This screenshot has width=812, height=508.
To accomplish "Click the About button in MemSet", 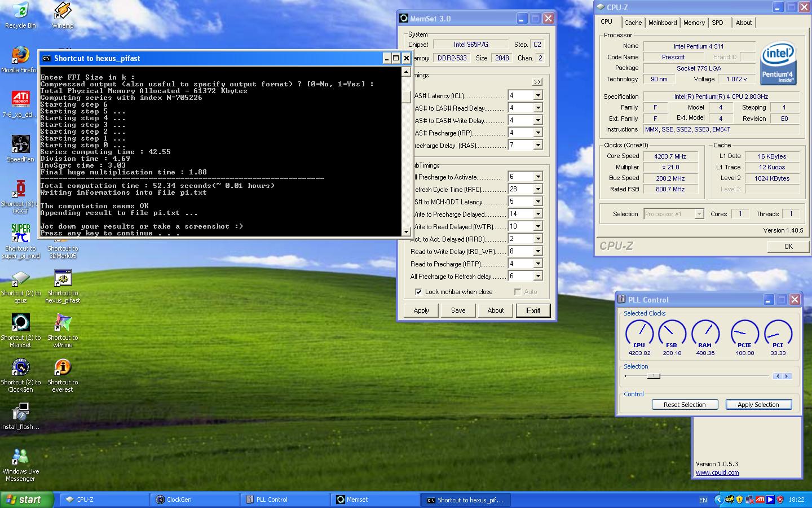I will pyautogui.click(x=496, y=310).
